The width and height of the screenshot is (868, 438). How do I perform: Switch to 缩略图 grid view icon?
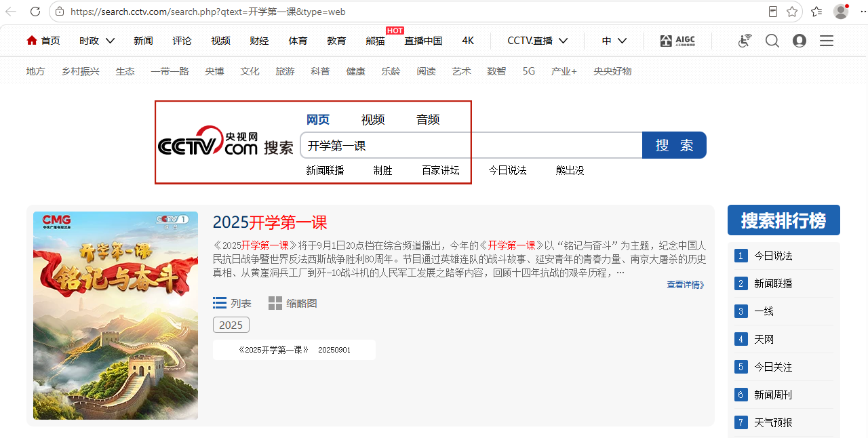pyautogui.click(x=275, y=303)
